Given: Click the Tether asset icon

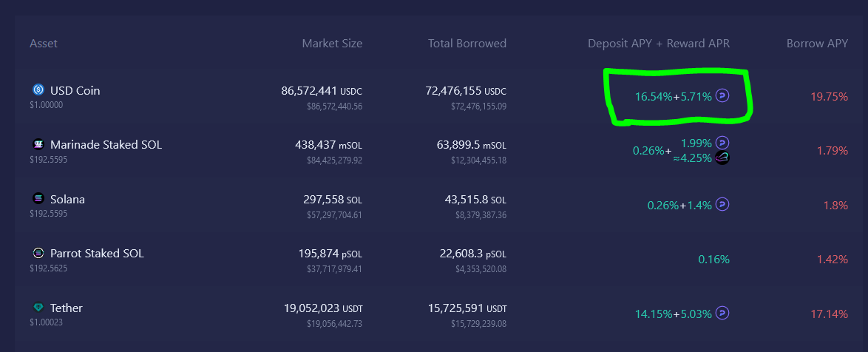Looking at the screenshot, I should point(38,307).
